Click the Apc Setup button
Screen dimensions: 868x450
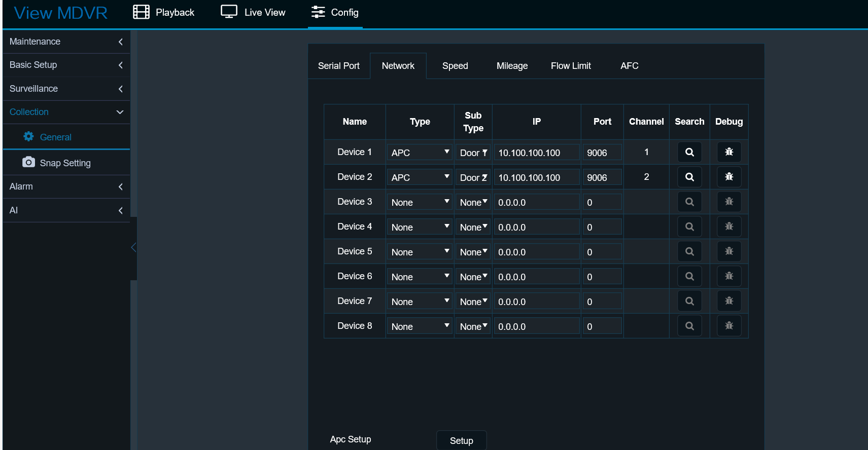coord(461,440)
